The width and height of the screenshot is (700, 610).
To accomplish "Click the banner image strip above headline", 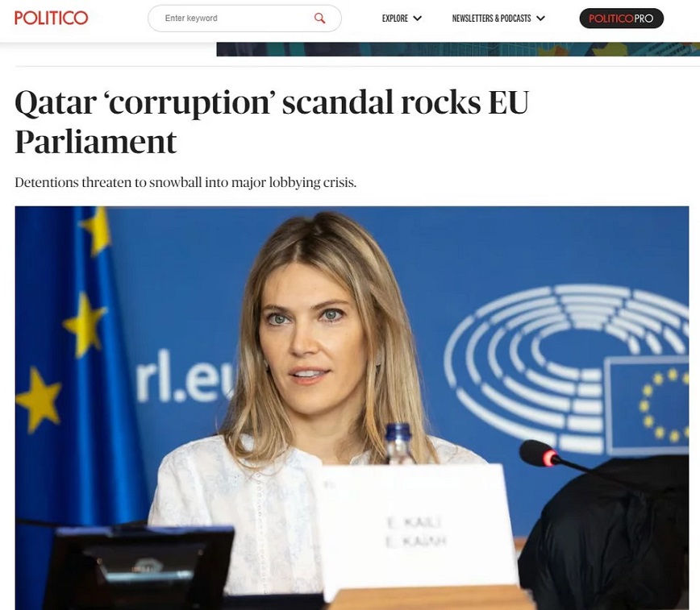I will pyautogui.click(x=458, y=49).
